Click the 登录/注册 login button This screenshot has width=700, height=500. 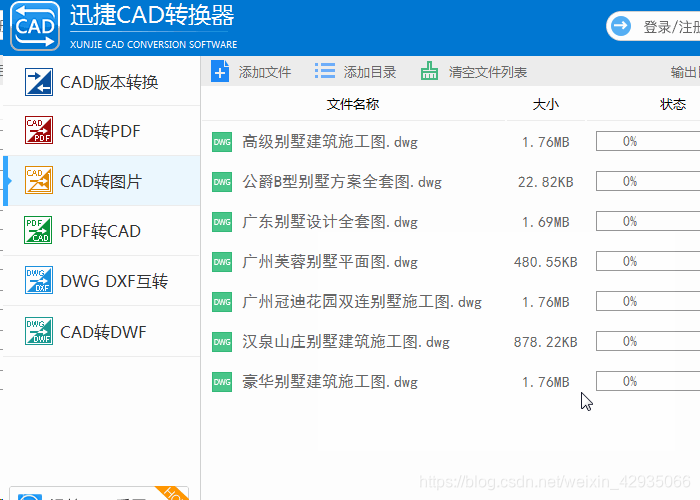(x=653, y=26)
